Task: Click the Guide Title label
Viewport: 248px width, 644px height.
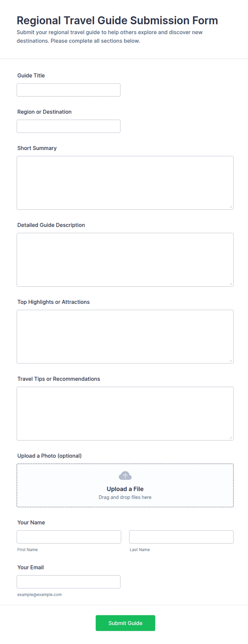Action: pyautogui.click(x=31, y=75)
